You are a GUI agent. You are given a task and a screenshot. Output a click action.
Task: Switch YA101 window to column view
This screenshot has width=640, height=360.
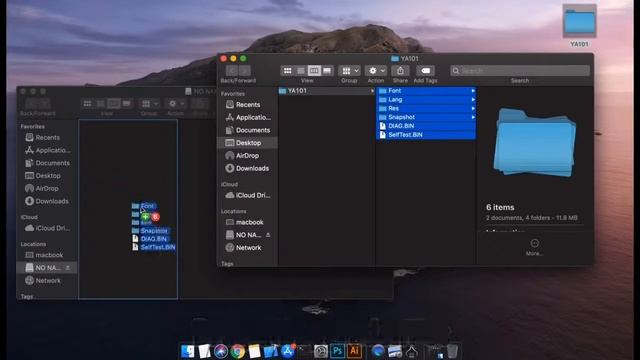pyautogui.click(x=314, y=71)
